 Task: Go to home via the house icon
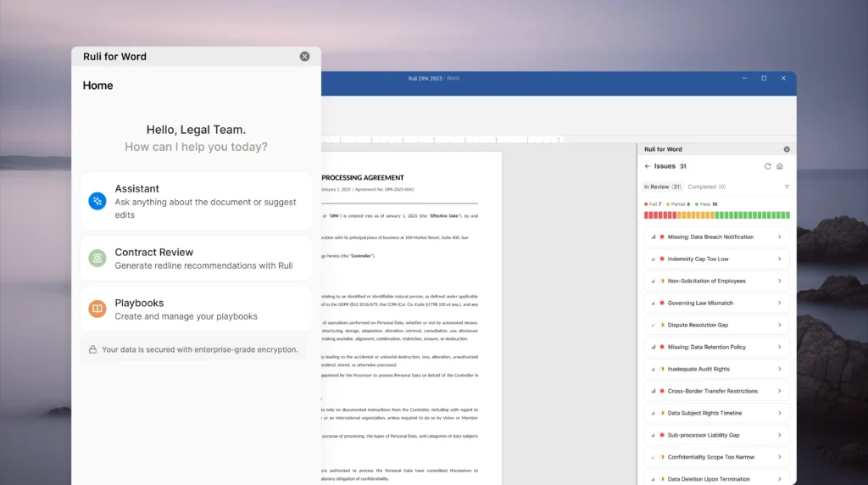coord(780,166)
